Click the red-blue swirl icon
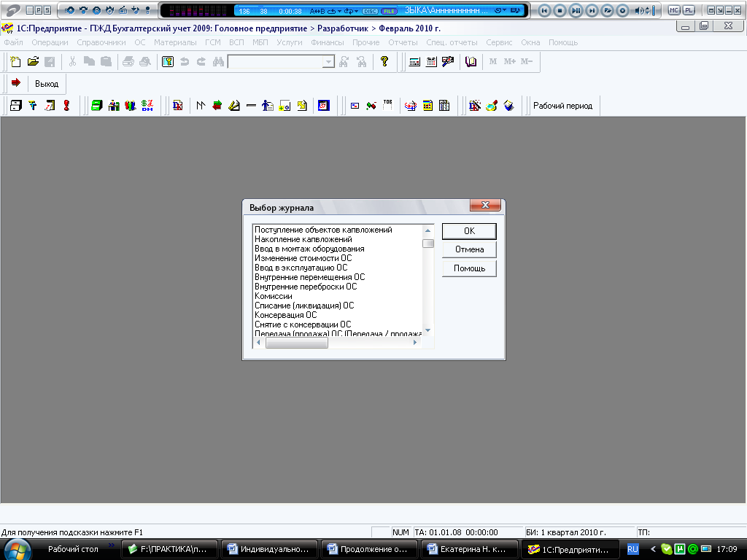 [x=410, y=105]
